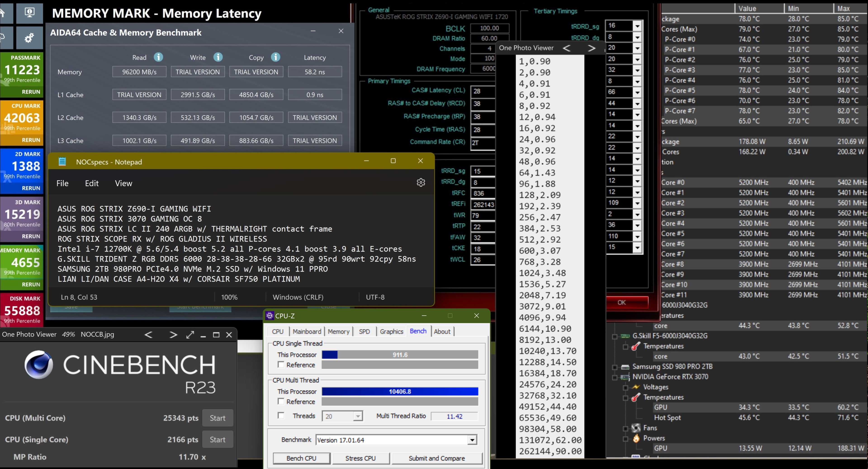
Task: Open CPU-Z Benchmark version dropdown
Action: tap(472, 440)
